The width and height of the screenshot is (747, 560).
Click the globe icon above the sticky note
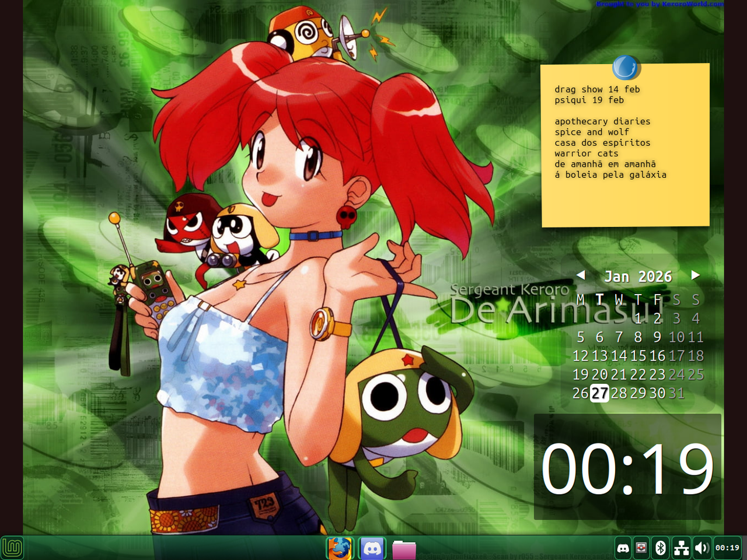625,68
